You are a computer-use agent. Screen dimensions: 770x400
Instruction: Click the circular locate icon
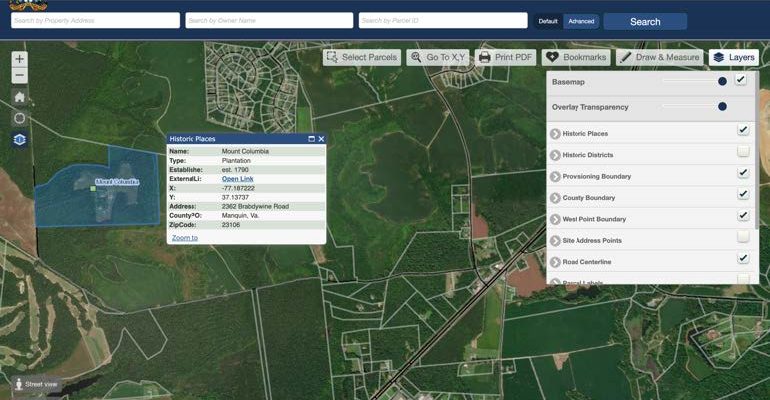coord(19,118)
